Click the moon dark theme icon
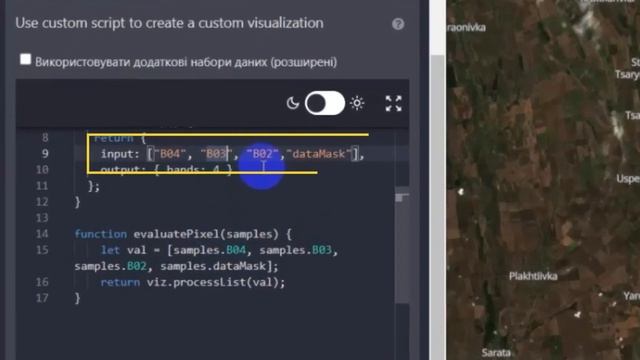The width and height of the screenshot is (640, 360). pos(293,103)
